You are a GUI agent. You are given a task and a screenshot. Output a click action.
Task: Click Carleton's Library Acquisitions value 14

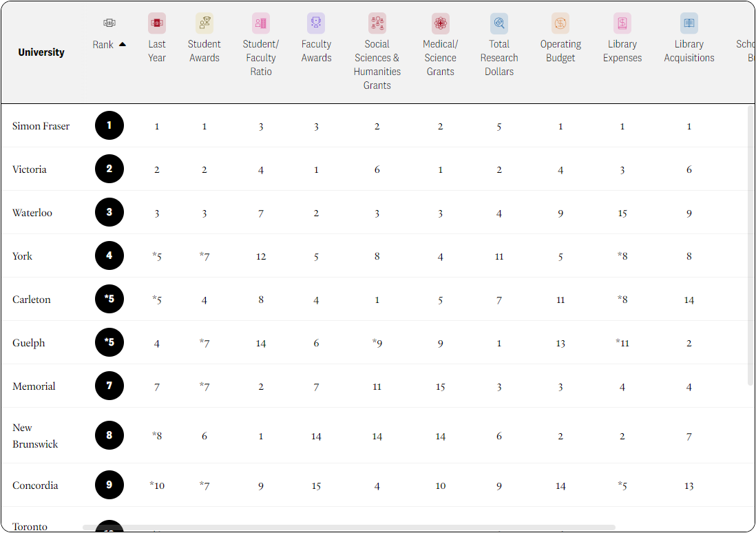pyautogui.click(x=689, y=300)
